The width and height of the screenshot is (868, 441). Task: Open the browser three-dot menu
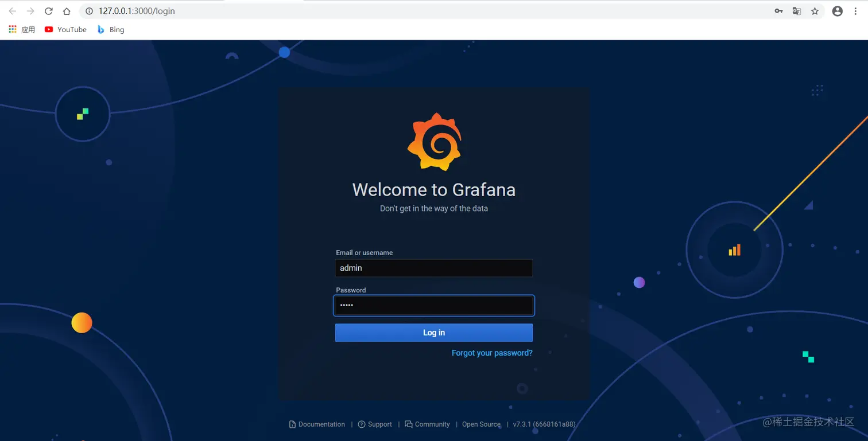point(855,11)
